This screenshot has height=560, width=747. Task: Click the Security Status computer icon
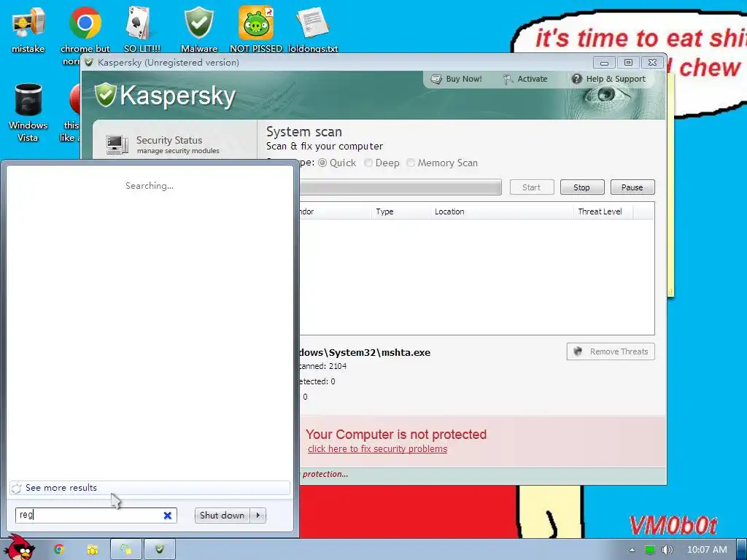click(117, 145)
